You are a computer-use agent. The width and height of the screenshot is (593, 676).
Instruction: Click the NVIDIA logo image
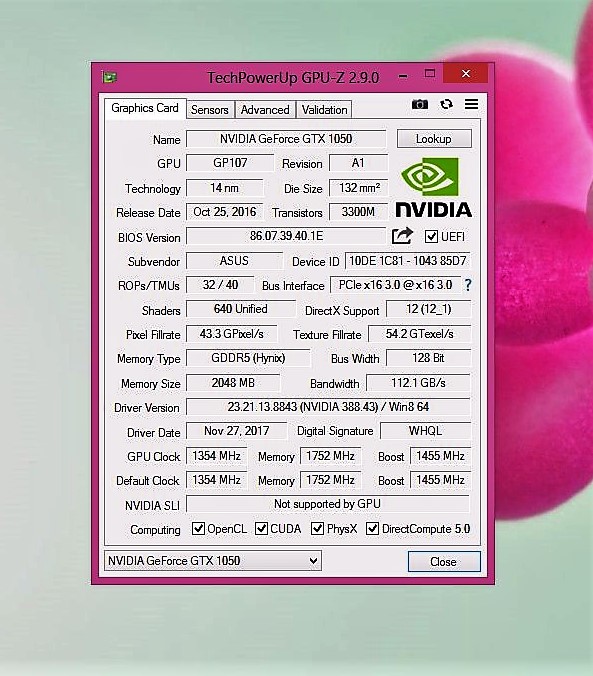coord(433,187)
